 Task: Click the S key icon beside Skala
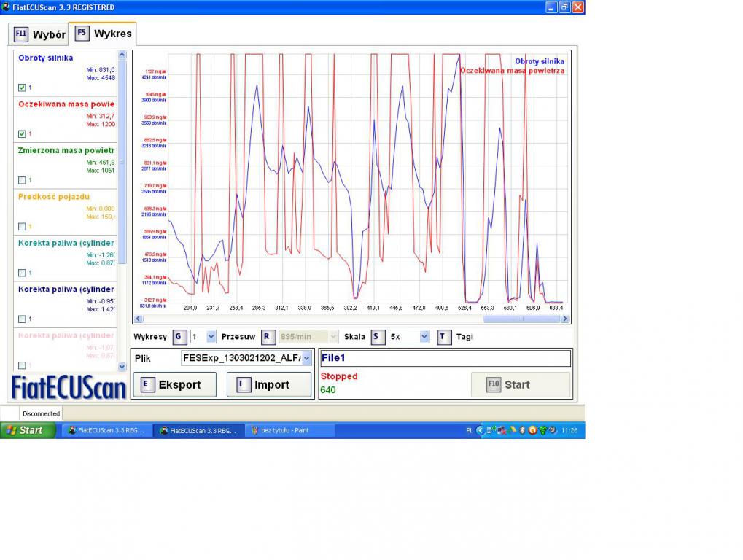pyautogui.click(x=377, y=337)
